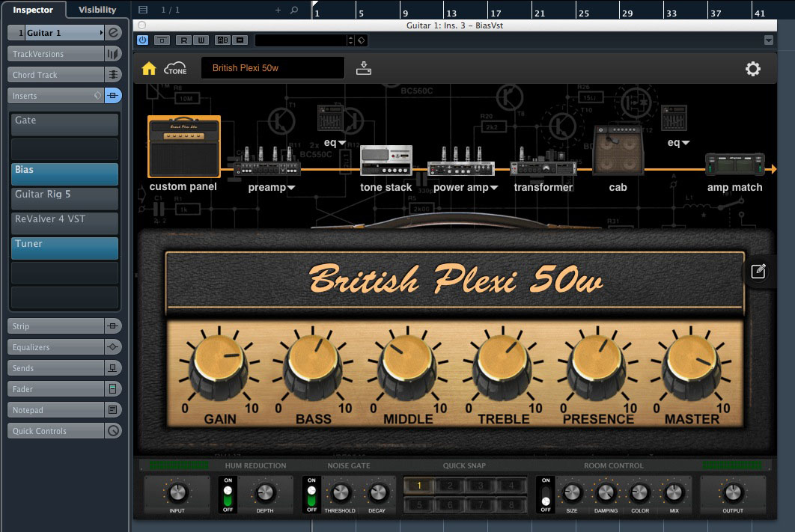Image resolution: width=795 pixels, height=532 pixels.
Task: Open the eq dropdown near cab
Action: pyautogui.click(x=686, y=144)
